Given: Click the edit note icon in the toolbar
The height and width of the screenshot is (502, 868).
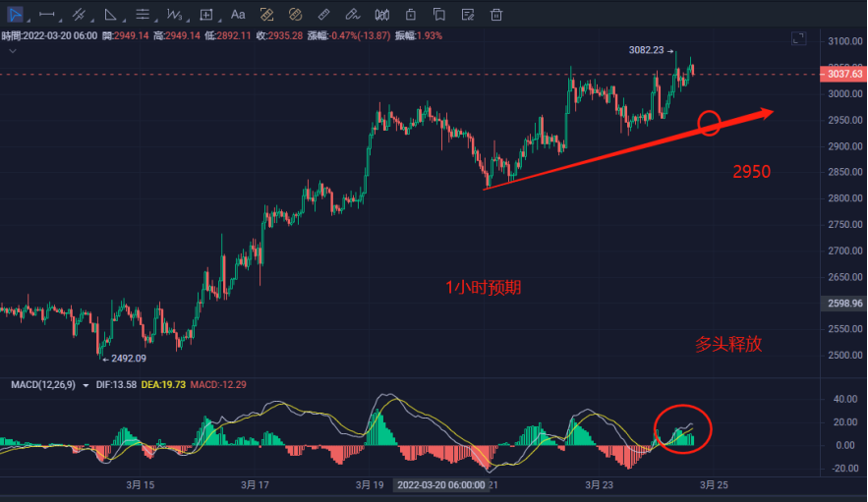Looking at the screenshot, I should point(468,15).
